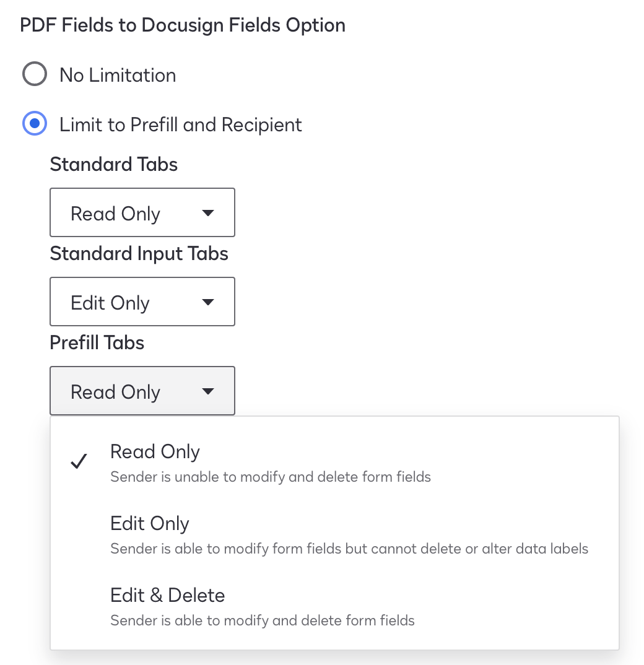This screenshot has height=665, width=644.
Task: Click the arrow icon in Prefill Tabs dropdown
Action: point(208,391)
